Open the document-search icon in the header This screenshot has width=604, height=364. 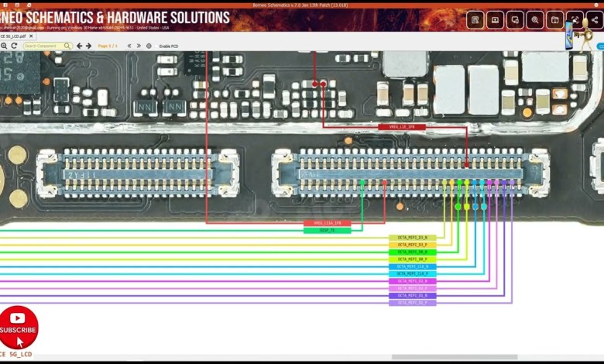tap(475, 20)
